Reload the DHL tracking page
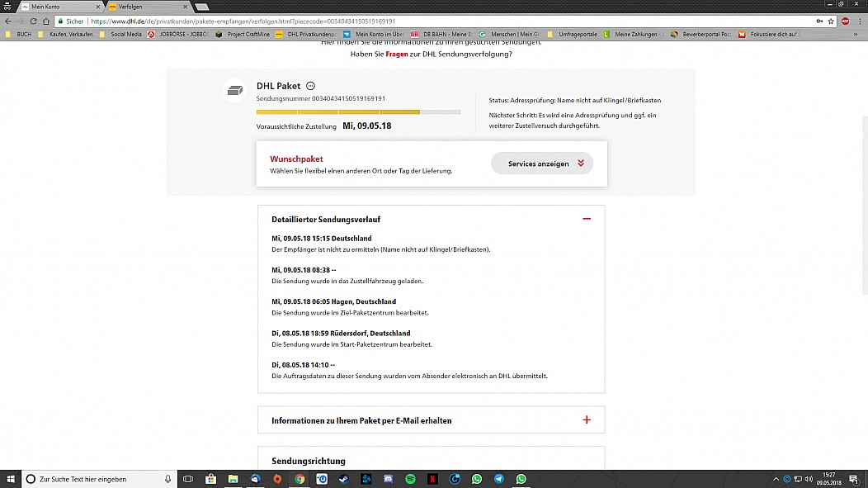This screenshot has height=488, width=868. [x=33, y=21]
